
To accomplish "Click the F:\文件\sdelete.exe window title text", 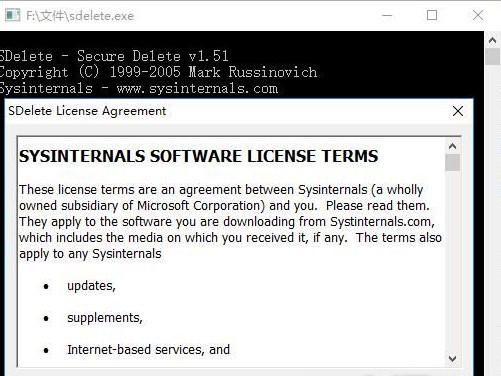I will [x=80, y=16].
